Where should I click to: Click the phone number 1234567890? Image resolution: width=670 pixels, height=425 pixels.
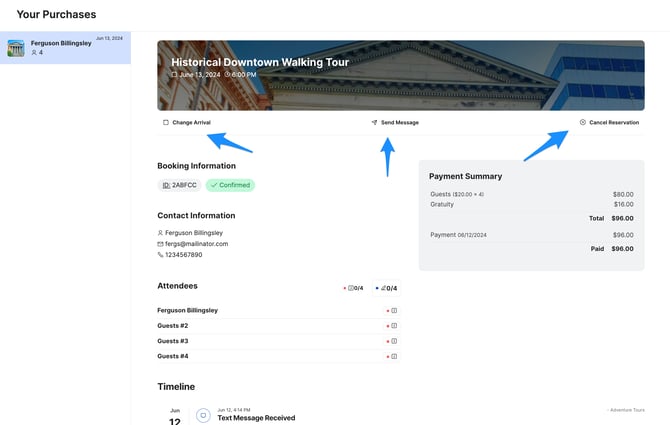pos(184,255)
